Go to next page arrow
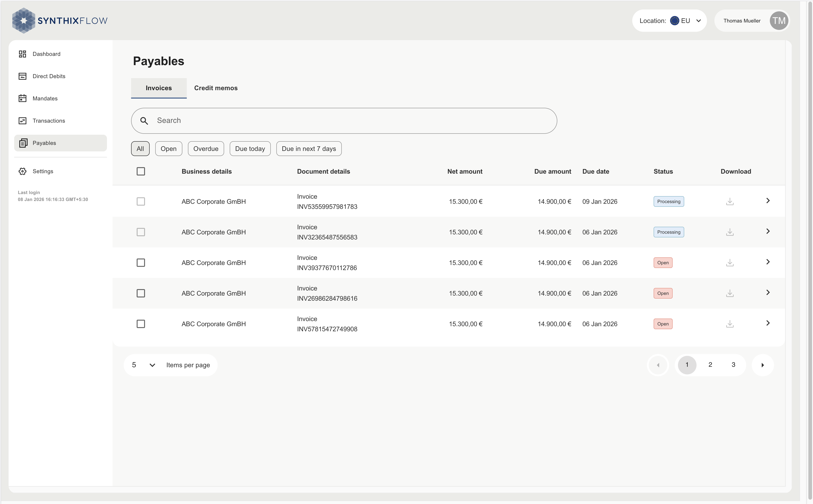This screenshot has height=504, width=813. click(763, 365)
